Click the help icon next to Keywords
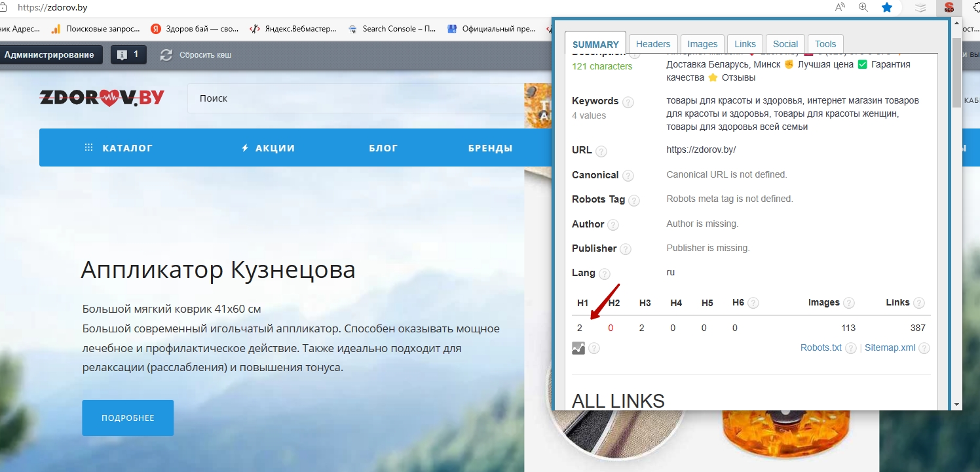 pos(628,102)
